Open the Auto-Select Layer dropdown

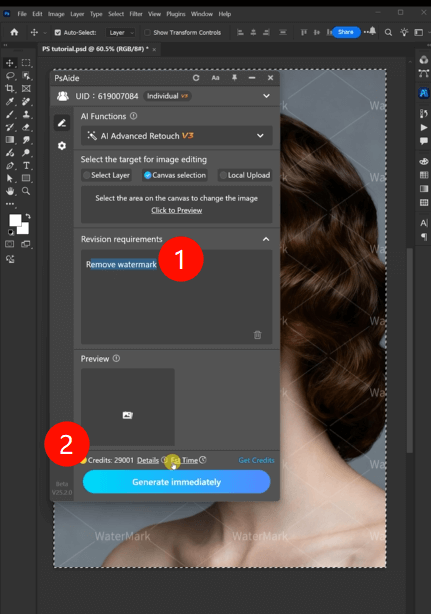121,33
